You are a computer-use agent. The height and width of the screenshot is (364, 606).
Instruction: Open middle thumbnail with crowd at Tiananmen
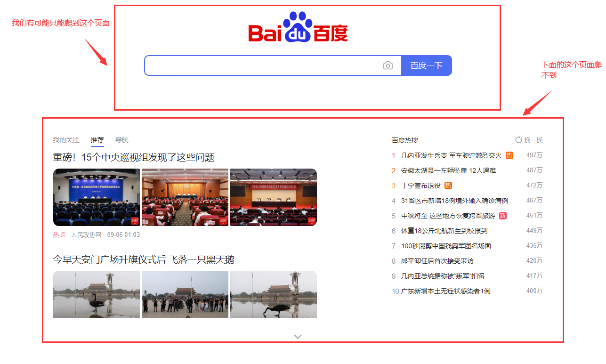point(185,294)
